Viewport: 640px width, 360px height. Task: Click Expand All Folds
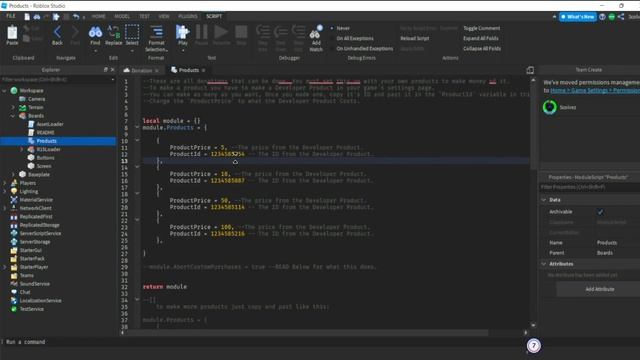click(480, 38)
